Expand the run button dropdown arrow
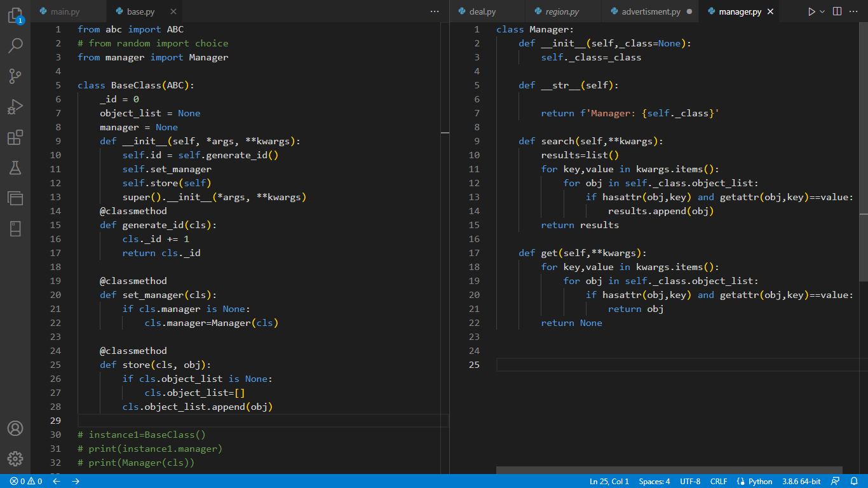Screen dimensions: 868x488 pos(822,11)
